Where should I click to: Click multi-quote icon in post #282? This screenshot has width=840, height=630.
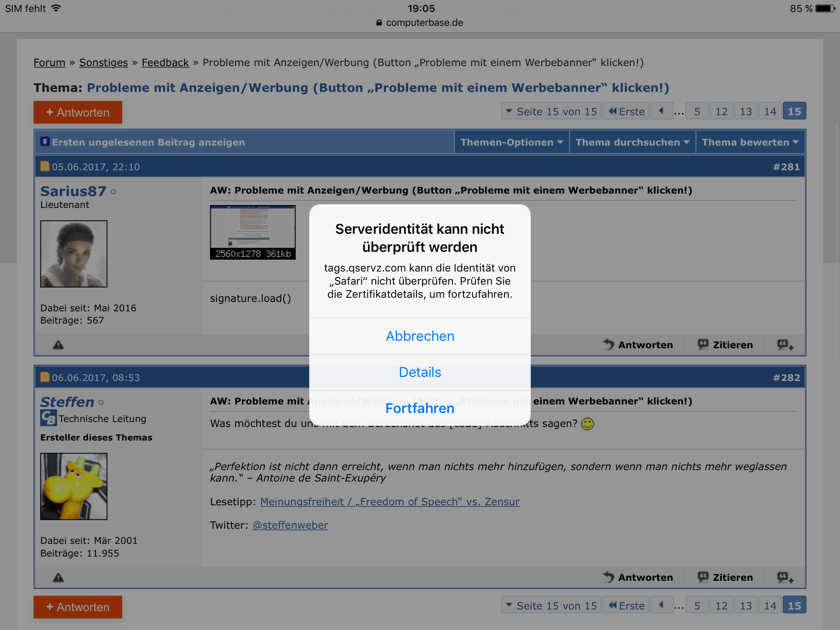[785, 577]
